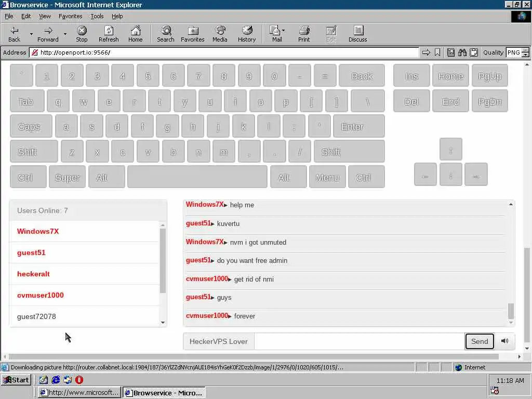532x399 pixels.
Task: Click the left Shift virtual key
Action: (34, 151)
